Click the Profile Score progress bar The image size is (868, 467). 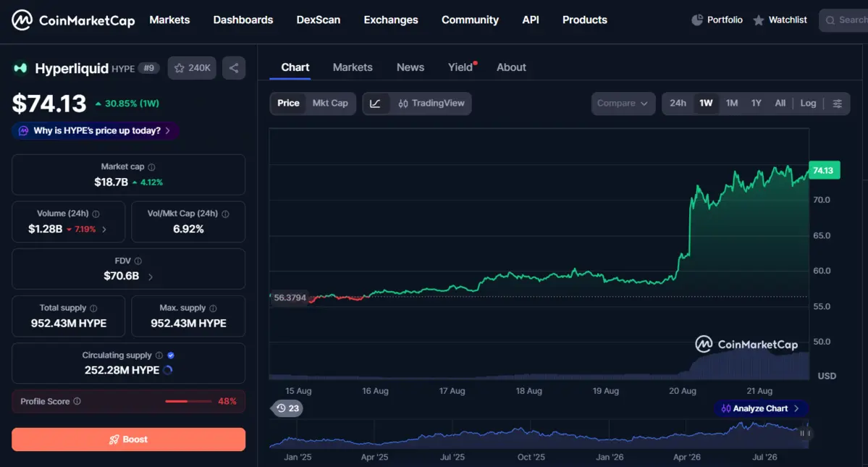pyautogui.click(x=188, y=401)
